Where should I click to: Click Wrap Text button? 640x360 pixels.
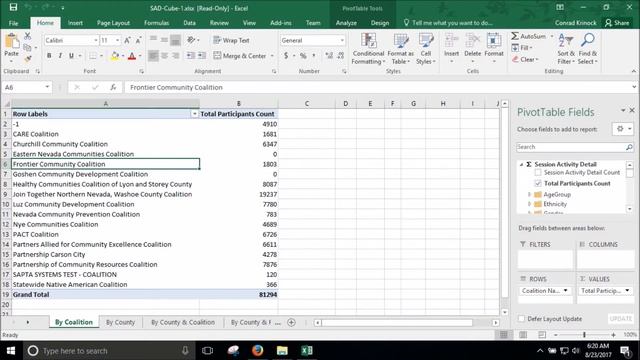tap(231, 40)
